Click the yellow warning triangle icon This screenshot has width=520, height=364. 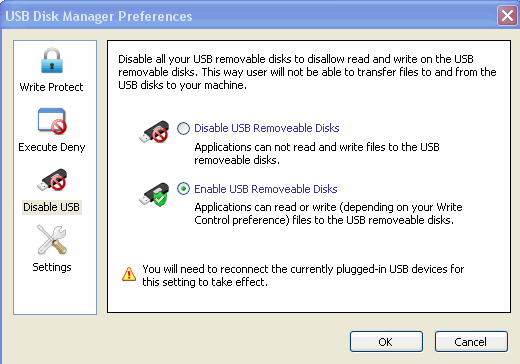point(129,274)
